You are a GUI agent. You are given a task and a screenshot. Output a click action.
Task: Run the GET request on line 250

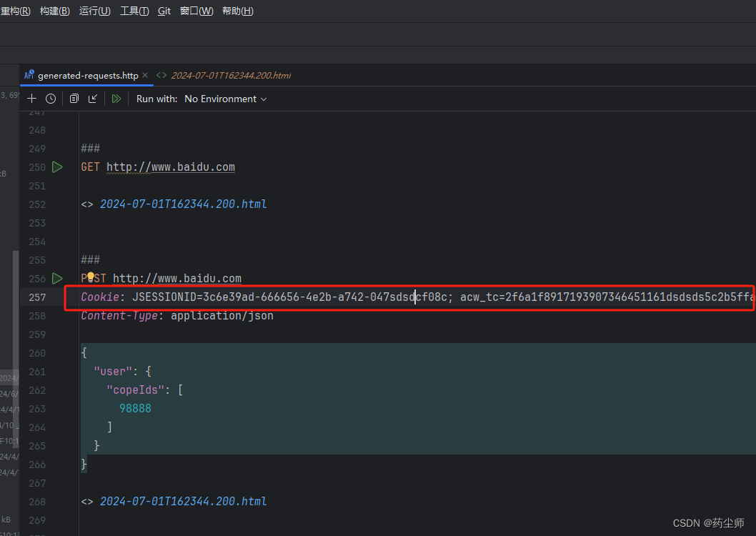click(57, 167)
